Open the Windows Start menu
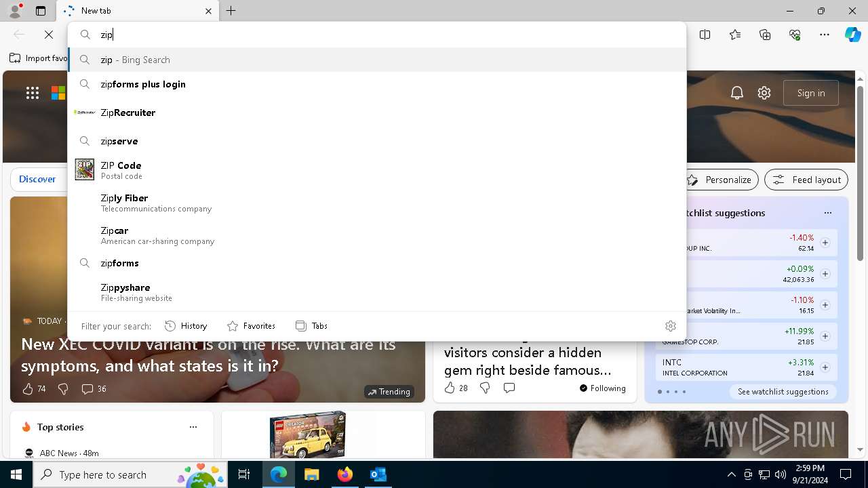868x488 pixels. (x=16, y=474)
